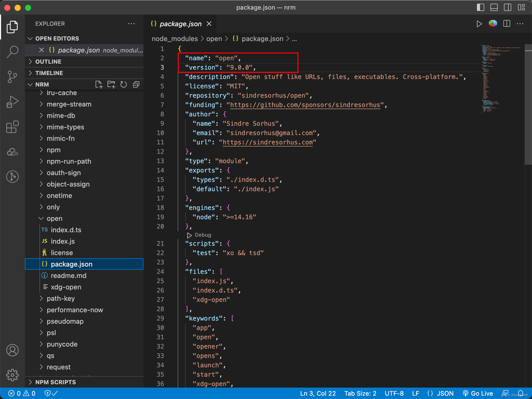Open the Accounts menu icon
This screenshot has height=399, width=532.
coord(12,350)
